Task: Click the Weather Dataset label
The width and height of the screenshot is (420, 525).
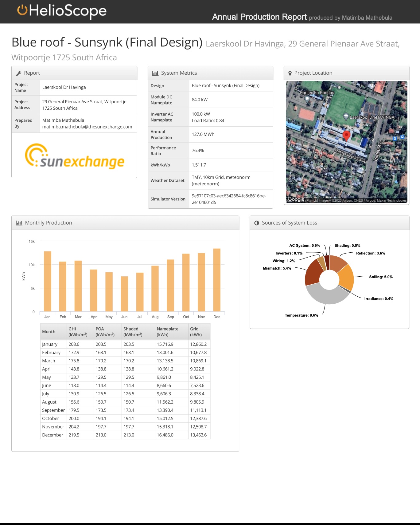Action: (168, 180)
